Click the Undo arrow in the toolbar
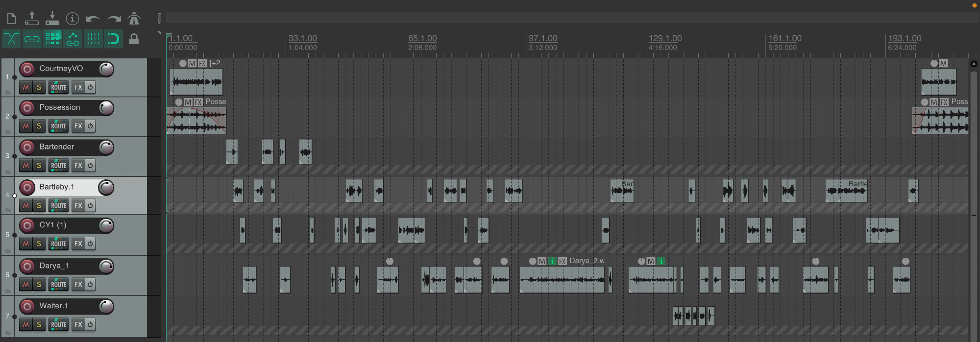 pos(93,19)
